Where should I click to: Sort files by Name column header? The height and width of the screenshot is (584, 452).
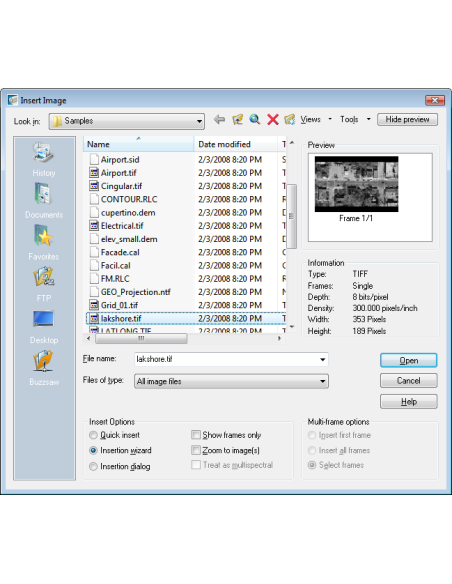pyautogui.click(x=138, y=144)
